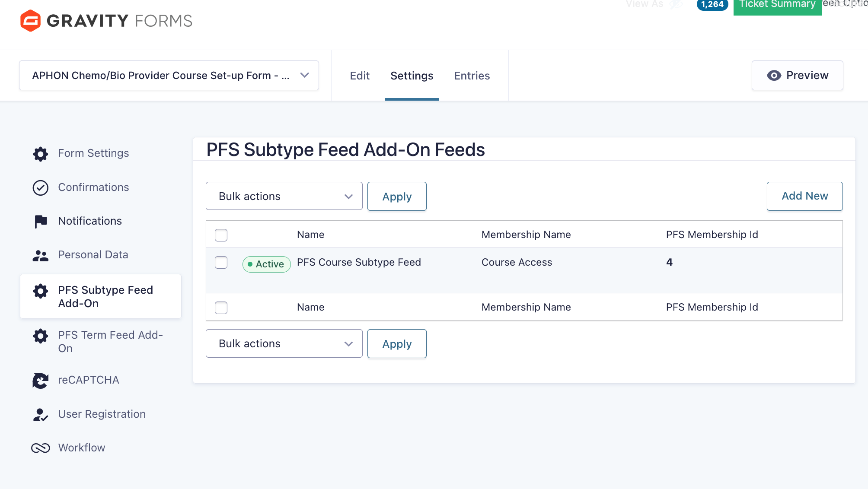The height and width of the screenshot is (489, 868).
Task: Click the Gravity Forms logo icon
Action: [30, 21]
